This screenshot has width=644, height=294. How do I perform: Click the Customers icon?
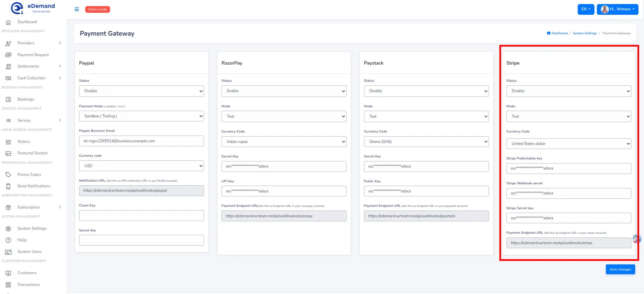click(x=8, y=273)
